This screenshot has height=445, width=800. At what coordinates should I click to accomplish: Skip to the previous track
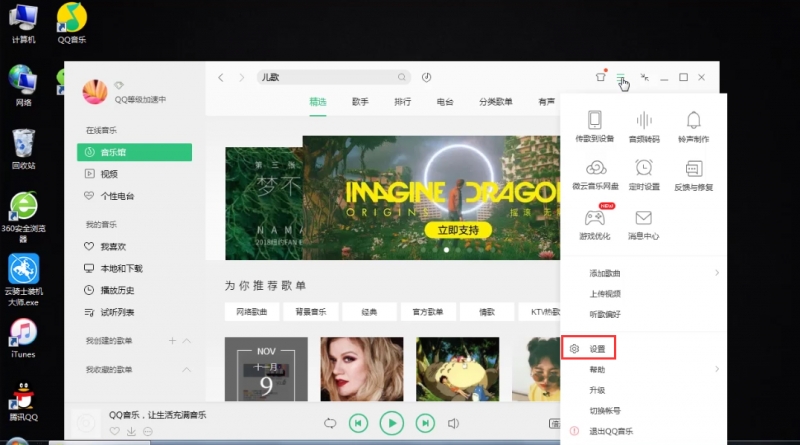pyautogui.click(x=358, y=423)
